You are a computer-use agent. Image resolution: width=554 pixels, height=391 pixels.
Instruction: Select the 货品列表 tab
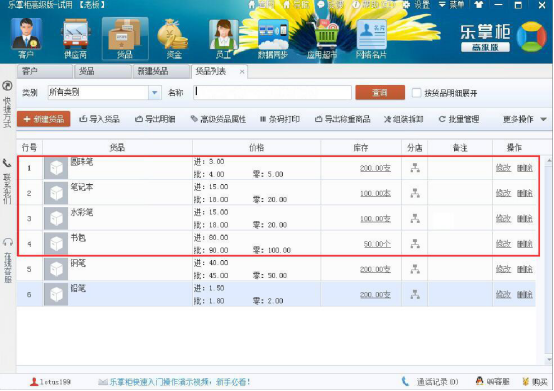(211, 71)
